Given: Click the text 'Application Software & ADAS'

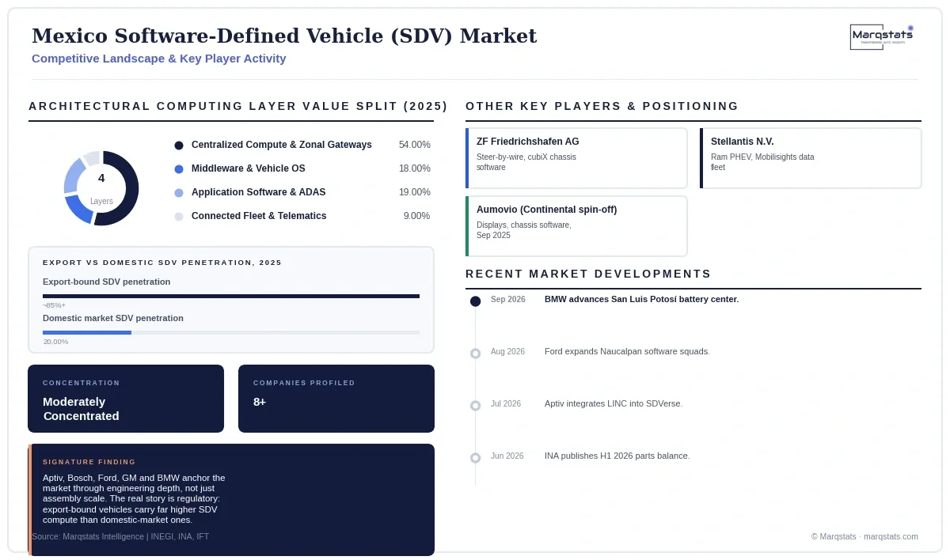Looking at the screenshot, I should pos(259,192).
